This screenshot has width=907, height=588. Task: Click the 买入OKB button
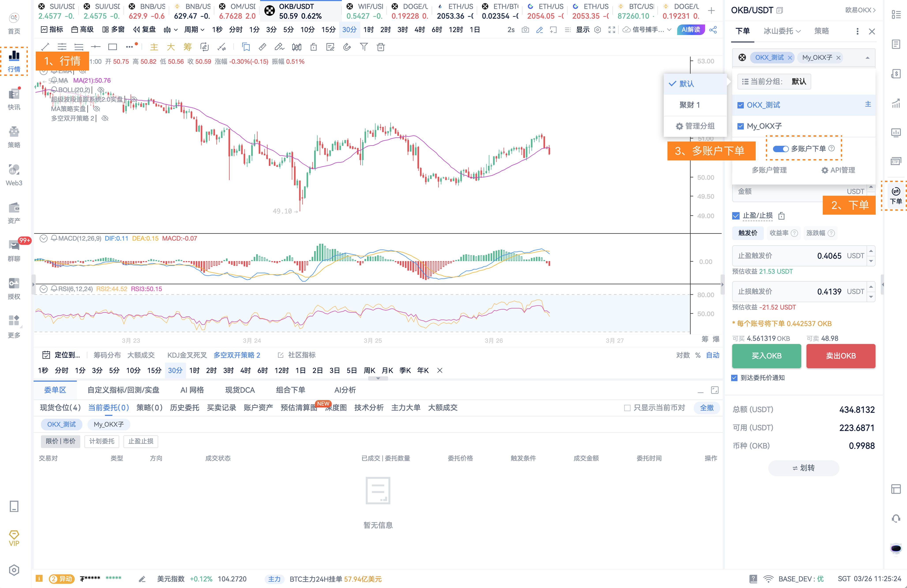(766, 356)
